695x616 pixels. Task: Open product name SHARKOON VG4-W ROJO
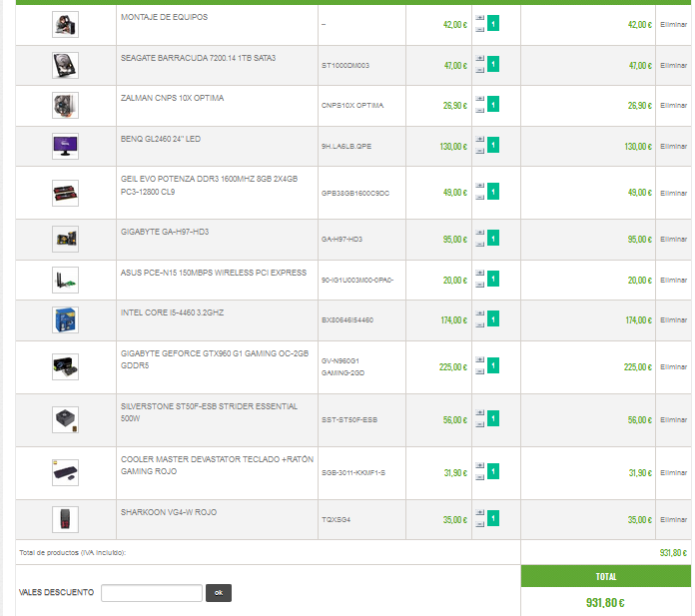tap(169, 512)
